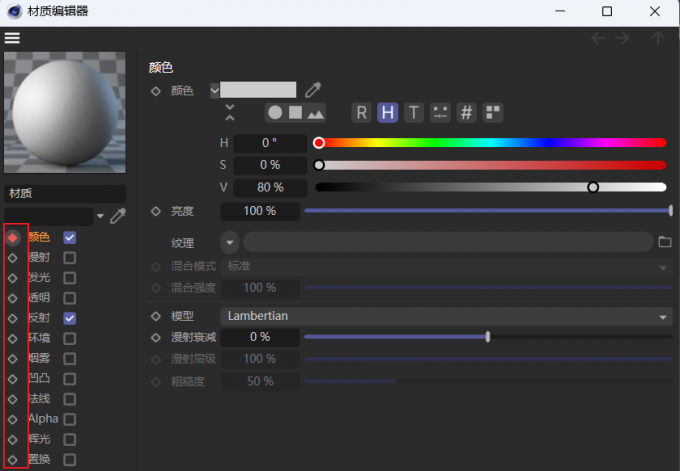Select the color from picture icon
Image resolution: width=680 pixels, height=471 pixels.
click(315, 114)
